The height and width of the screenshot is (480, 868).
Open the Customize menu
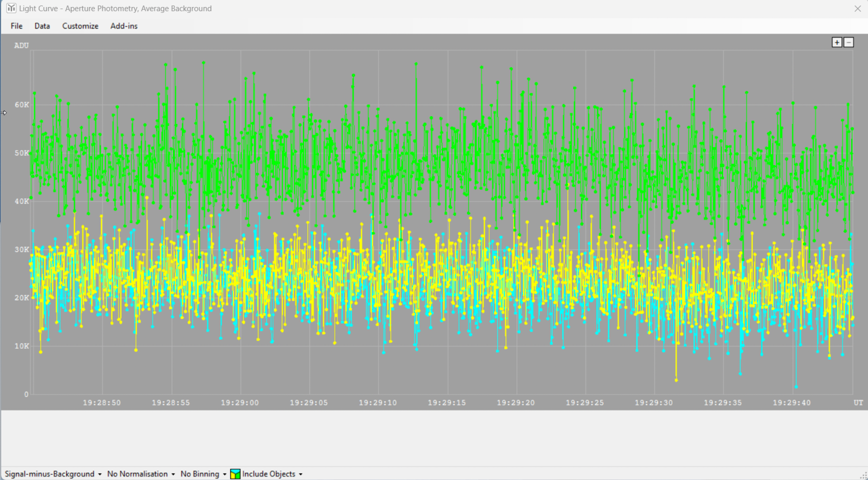tap(80, 26)
